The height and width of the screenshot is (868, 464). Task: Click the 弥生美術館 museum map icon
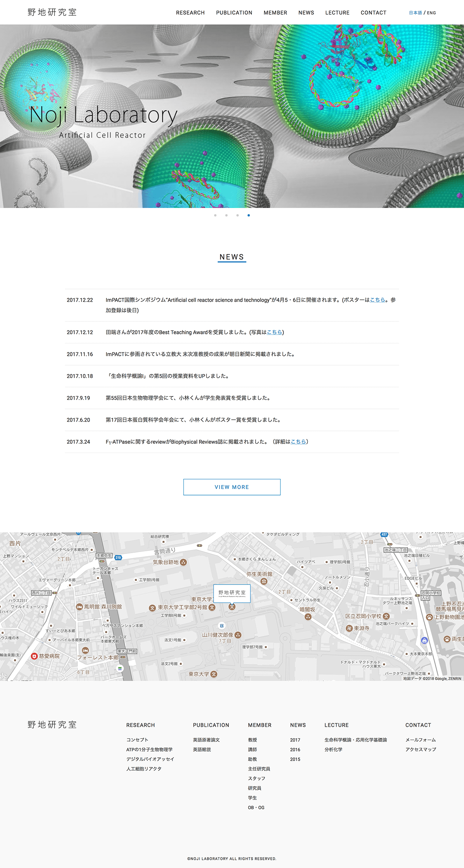click(x=264, y=581)
